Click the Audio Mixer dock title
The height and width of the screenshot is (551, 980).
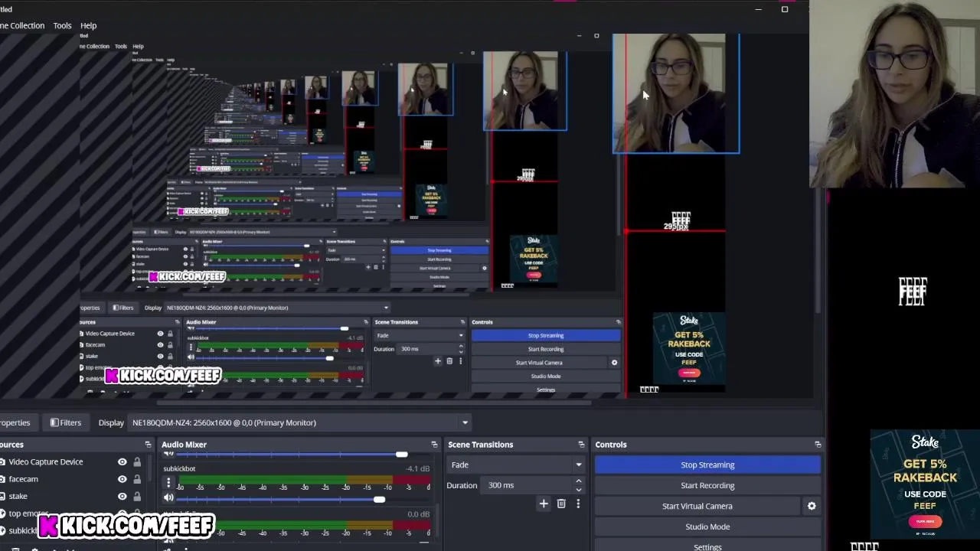184,445
